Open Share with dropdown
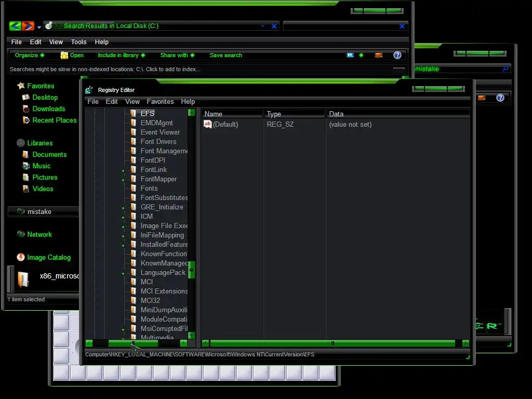Viewport: 532px width, 399px height. 178,55
